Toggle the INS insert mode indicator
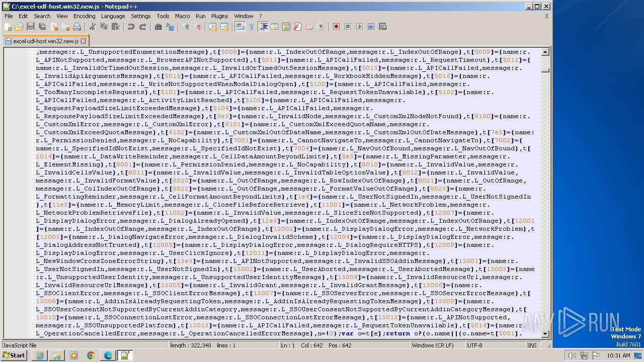 533,345
